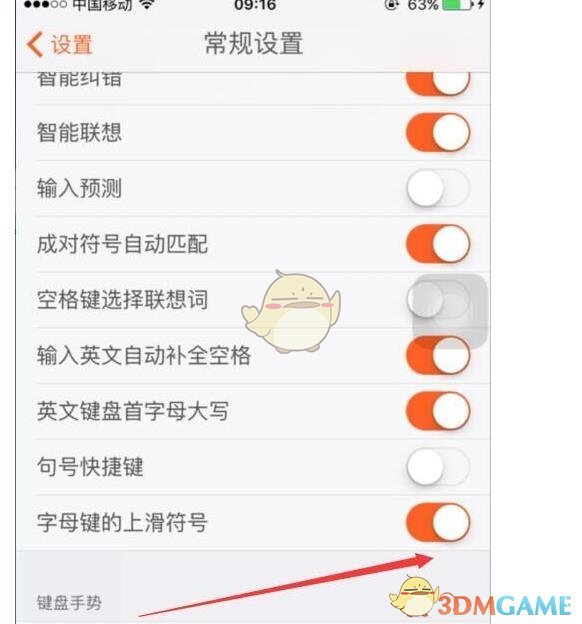Viewport: 582px width, 624px height.
Task: Disable 输入英文自动补全空格 toggle
Action: click(438, 355)
